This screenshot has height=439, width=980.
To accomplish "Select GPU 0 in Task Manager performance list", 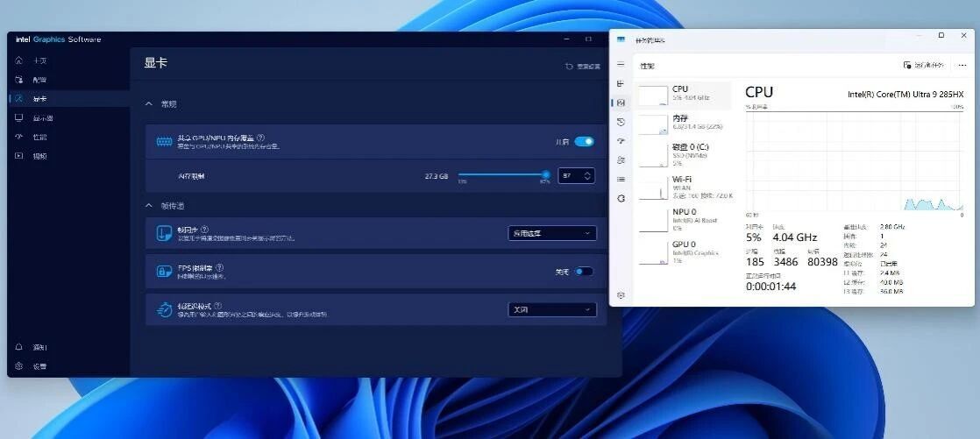I will (684, 252).
